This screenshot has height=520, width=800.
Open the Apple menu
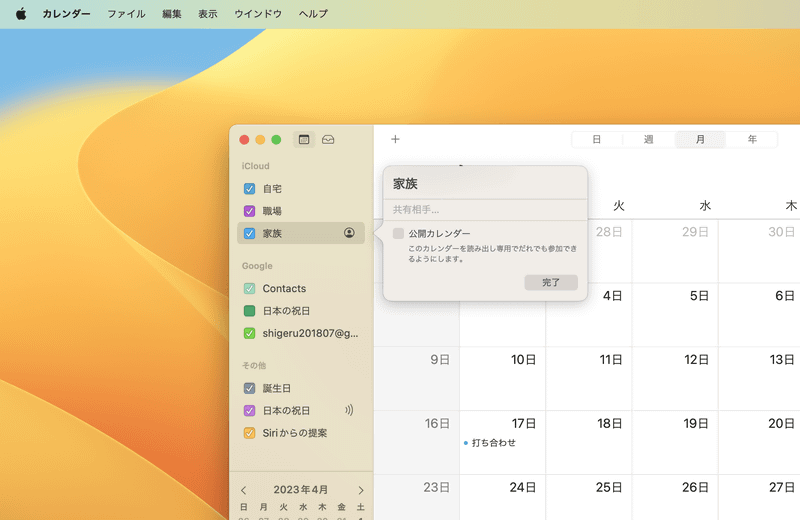coord(21,14)
